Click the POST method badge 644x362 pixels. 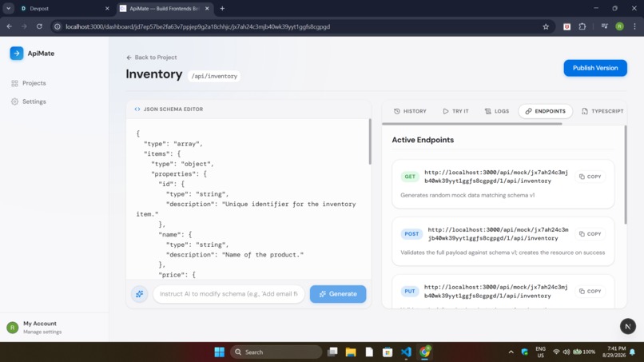(x=411, y=234)
